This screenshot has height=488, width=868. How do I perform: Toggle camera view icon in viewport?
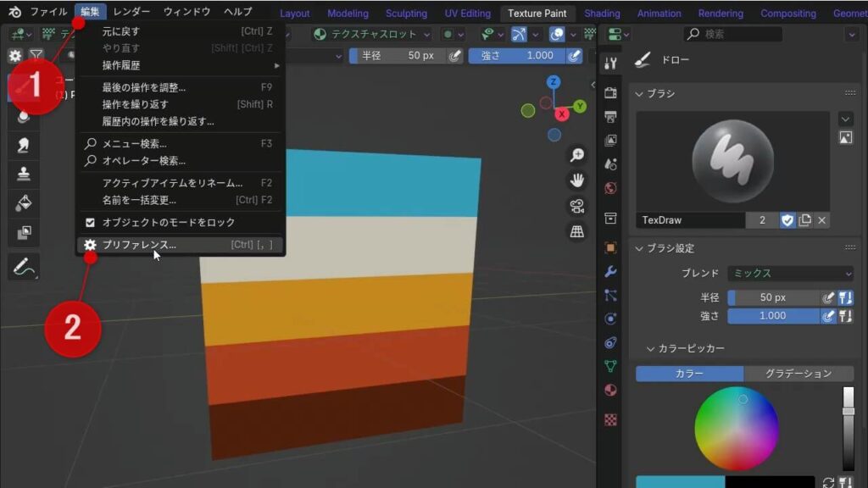tap(577, 206)
